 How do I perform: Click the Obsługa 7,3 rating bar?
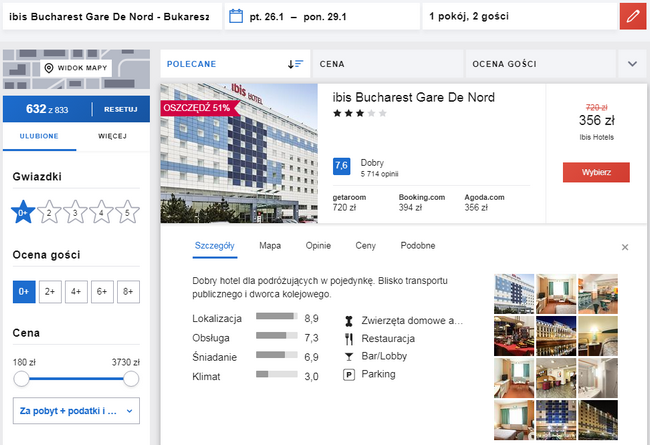pos(276,336)
